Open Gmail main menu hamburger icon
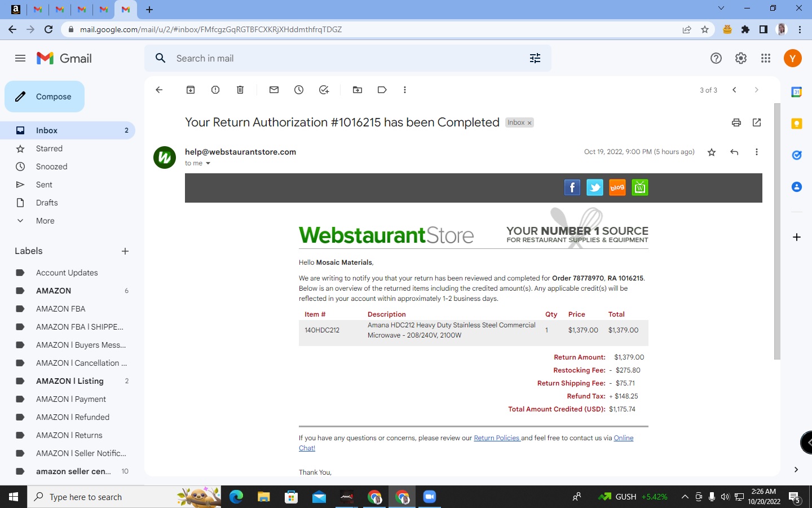This screenshot has width=812, height=508. click(x=20, y=58)
